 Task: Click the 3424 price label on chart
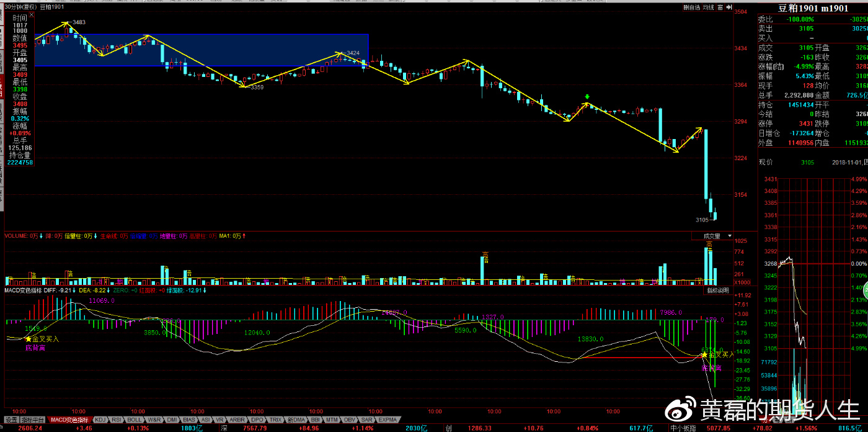click(x=353, y=53)
